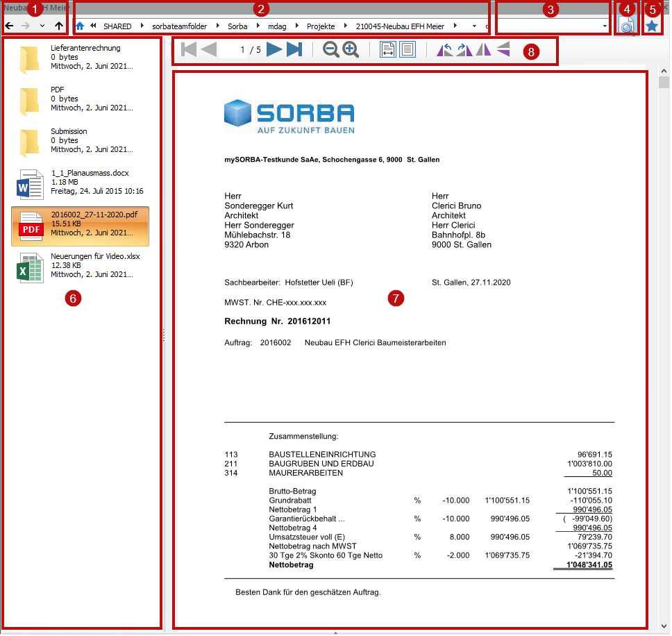Go back with the left arrow
This screenshot has width=672, height=636.
(x=10, y=26)
